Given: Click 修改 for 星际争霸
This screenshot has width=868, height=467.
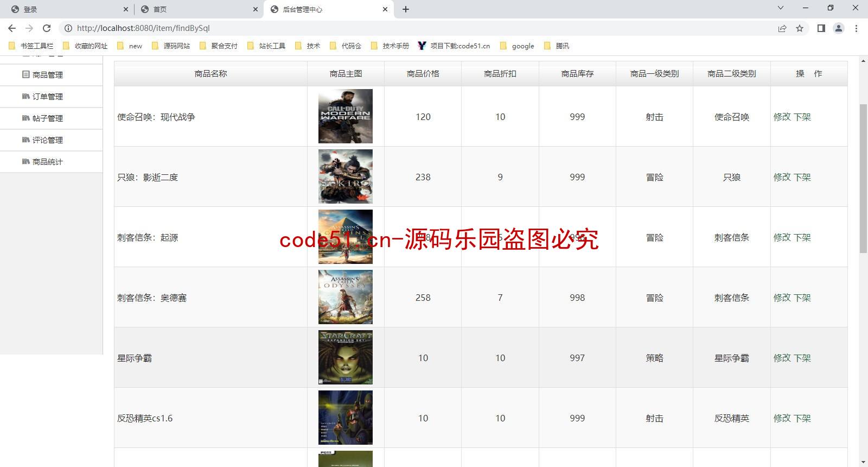Looking at the screenshot, I should coord(782,358).
